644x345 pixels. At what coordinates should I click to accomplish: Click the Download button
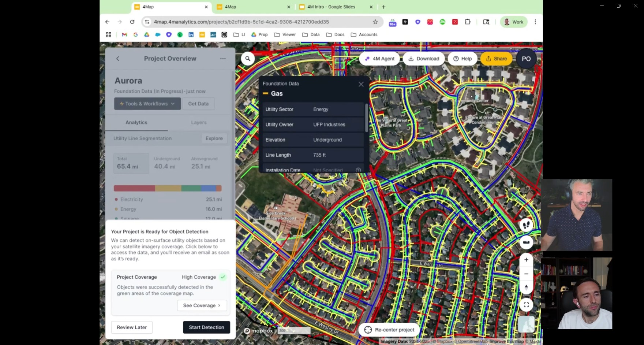pos(424,59)
